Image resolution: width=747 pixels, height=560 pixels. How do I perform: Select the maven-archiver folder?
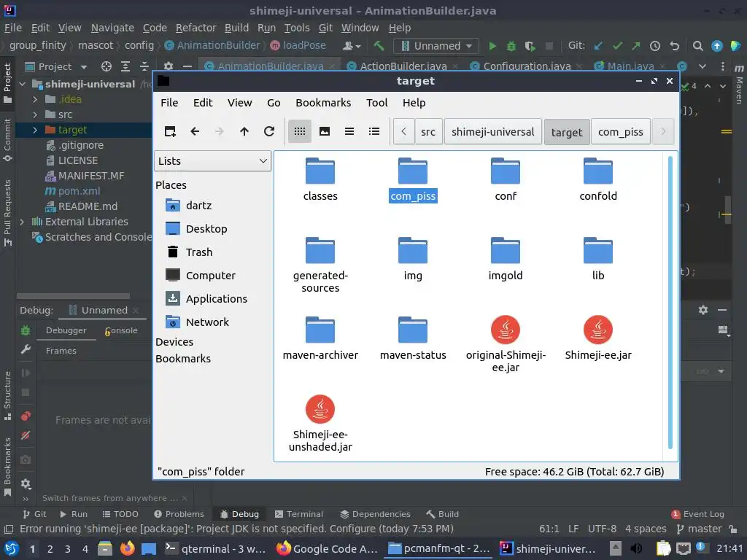[320, 338]
